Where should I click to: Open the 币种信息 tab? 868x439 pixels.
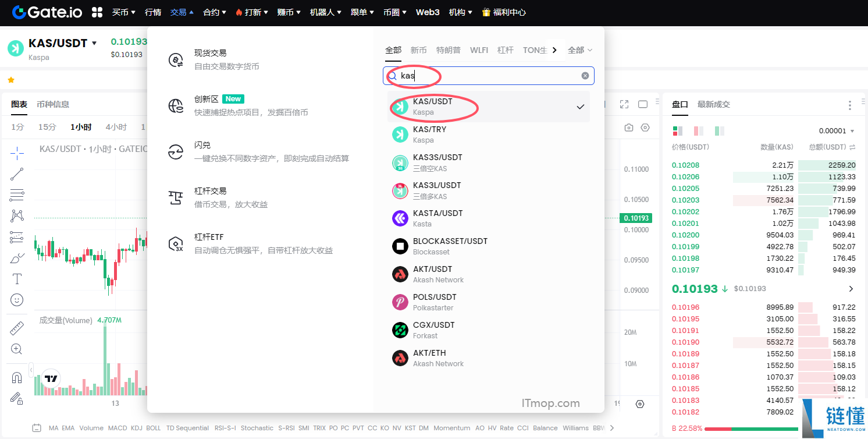[53, 104]
